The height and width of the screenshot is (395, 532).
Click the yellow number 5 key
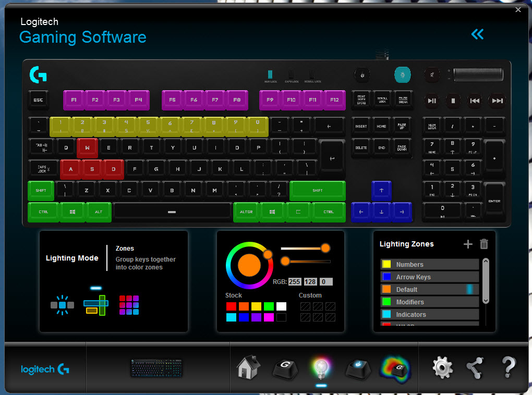148,127
